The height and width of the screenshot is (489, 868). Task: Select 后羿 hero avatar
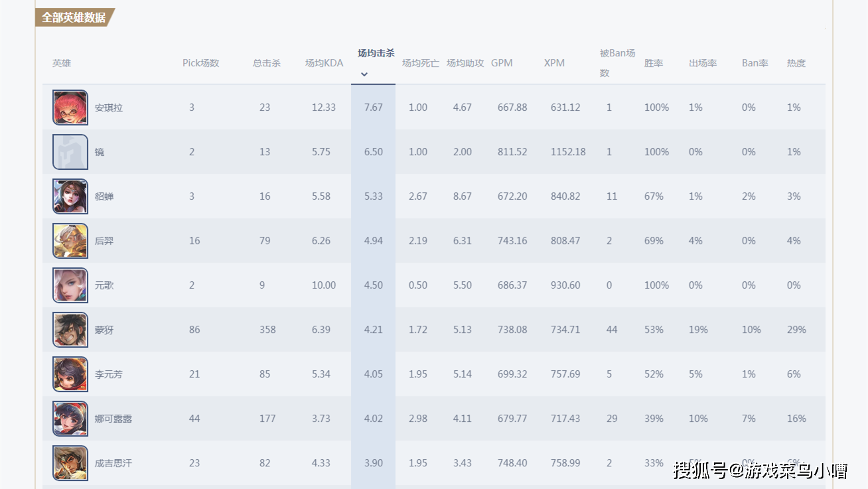coord(70,241)
